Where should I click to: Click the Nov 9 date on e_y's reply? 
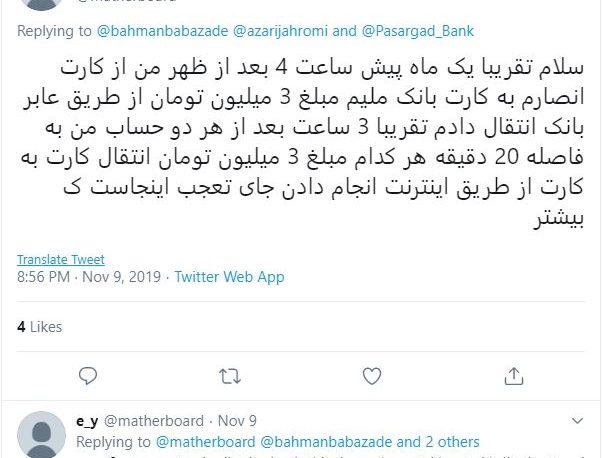coord(237,421)
